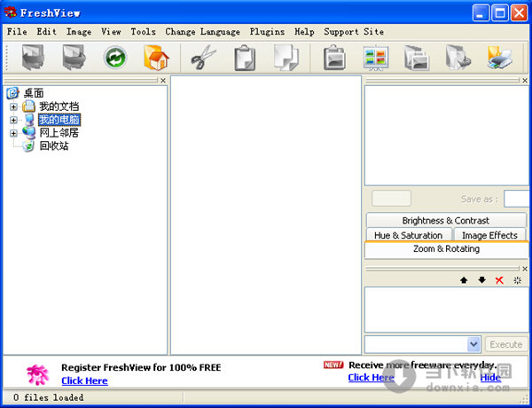
Task: Expand the 我的文档 tree node
Action: coord(13,107)
